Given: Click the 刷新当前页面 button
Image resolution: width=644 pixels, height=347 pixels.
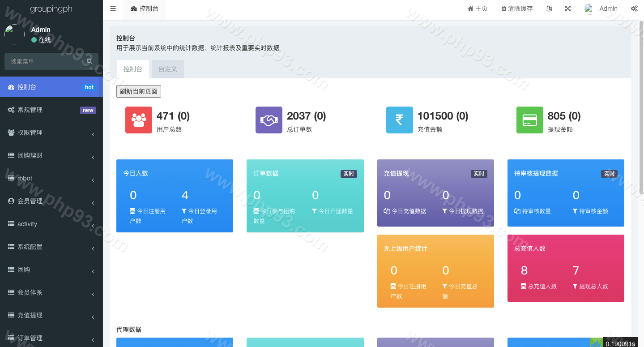Looking at the screenshot, I should pyautogui.click(x=139, y=91).
